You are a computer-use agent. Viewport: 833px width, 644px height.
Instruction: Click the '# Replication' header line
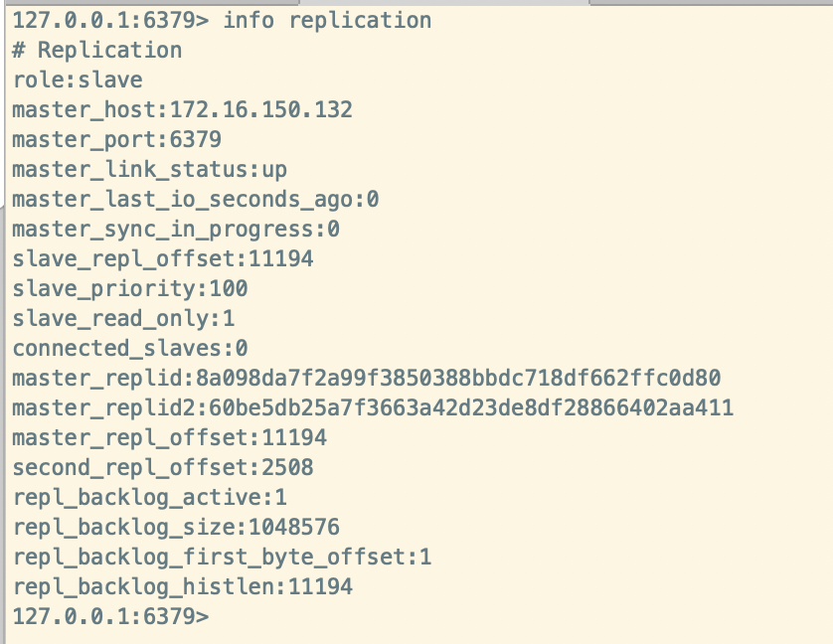tap(97, 50)
